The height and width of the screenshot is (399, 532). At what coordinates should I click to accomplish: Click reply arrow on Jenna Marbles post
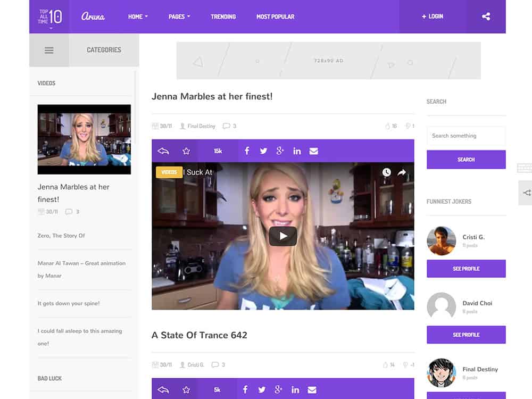pos(163,151)
